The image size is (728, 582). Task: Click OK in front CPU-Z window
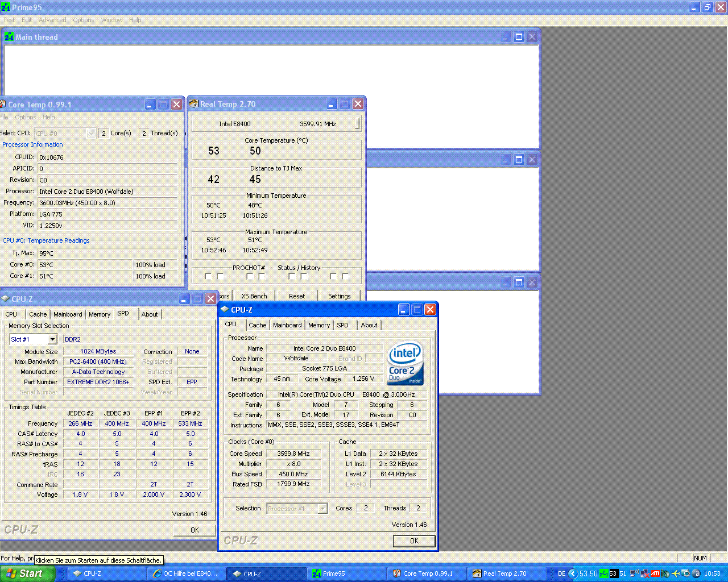click(x=414, y=541)
